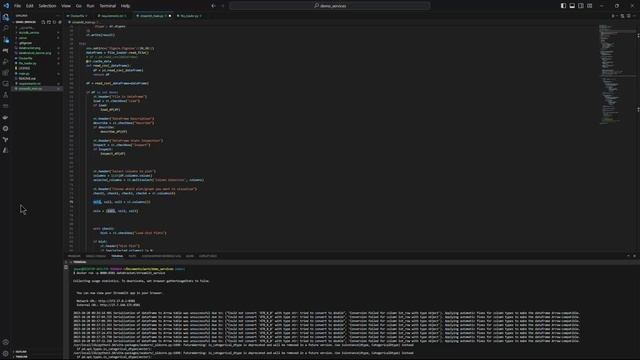This screenshot has width=640, height=360.
Task: Open README.md in the Explorer tree
Action: (27, 78)
